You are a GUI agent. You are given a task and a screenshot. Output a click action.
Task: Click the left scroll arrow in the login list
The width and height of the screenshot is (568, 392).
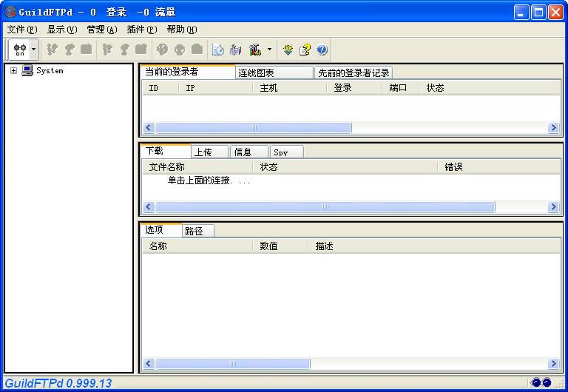(148, 127)
